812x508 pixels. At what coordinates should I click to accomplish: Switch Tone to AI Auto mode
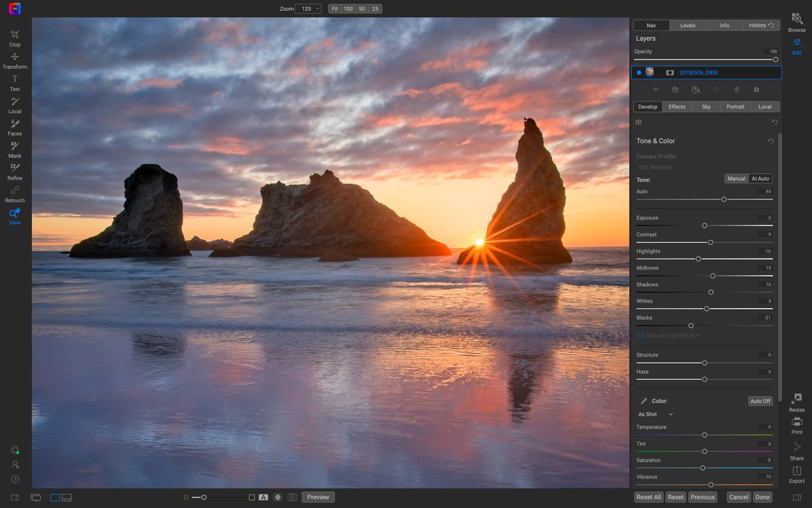coord(760,178)
